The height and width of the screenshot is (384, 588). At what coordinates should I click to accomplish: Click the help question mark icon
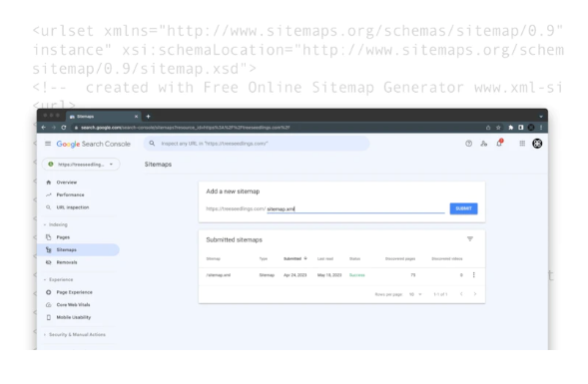(x=468, y=144)
